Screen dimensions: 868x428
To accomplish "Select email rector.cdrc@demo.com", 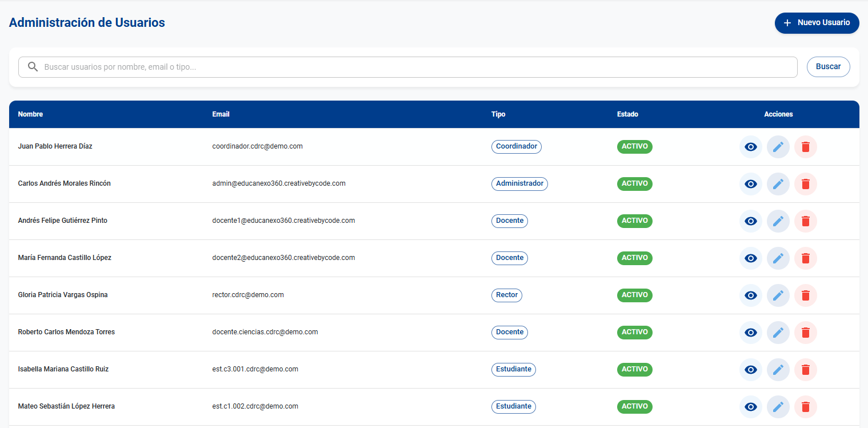I will [248, 295].
